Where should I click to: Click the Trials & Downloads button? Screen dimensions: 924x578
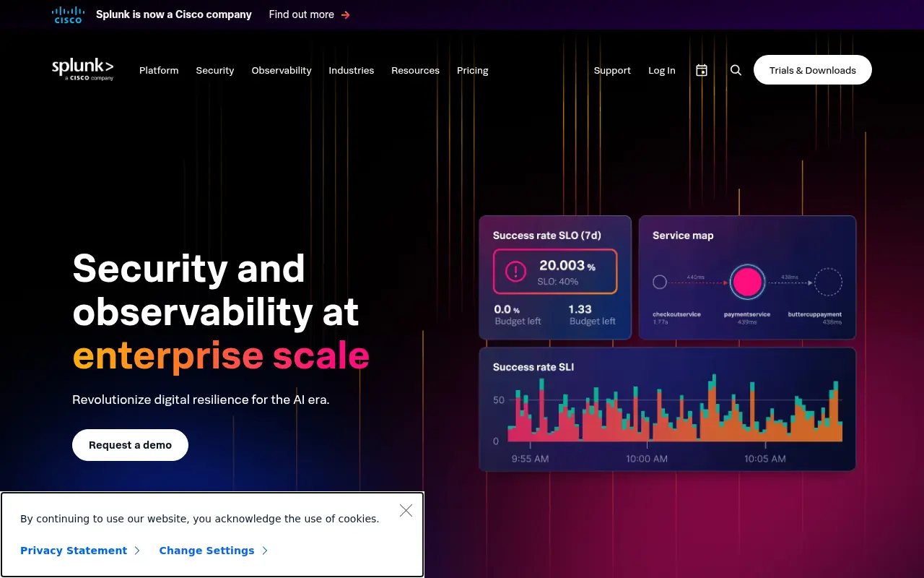813,69
